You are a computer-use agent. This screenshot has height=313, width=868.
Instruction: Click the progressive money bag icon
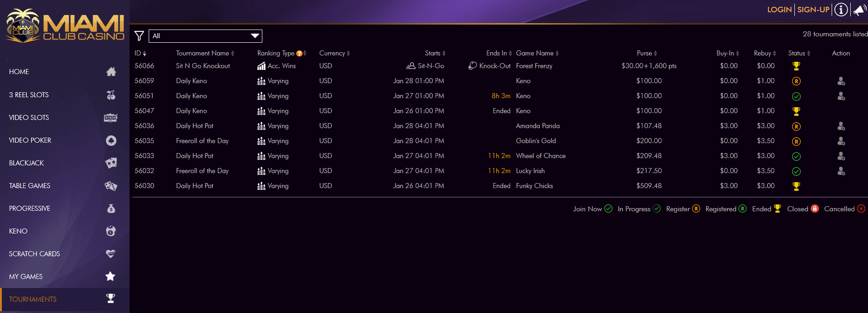click(111, 209)
